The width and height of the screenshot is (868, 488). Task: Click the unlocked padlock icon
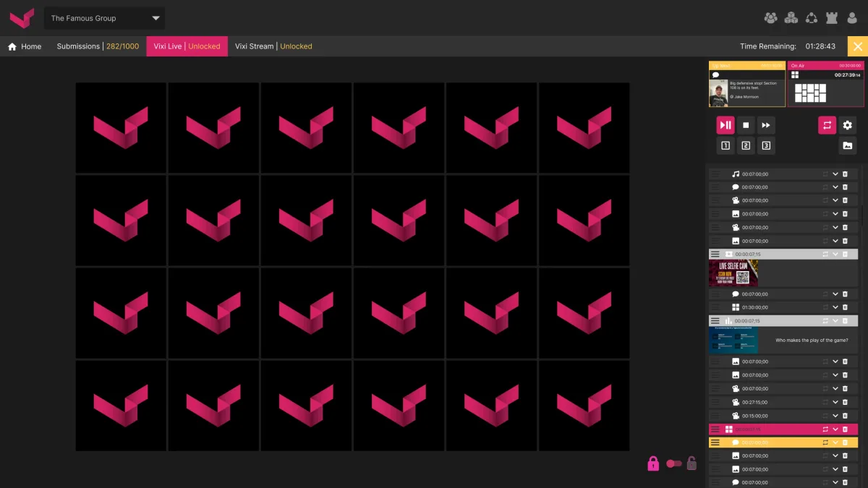tap(692, 463)
